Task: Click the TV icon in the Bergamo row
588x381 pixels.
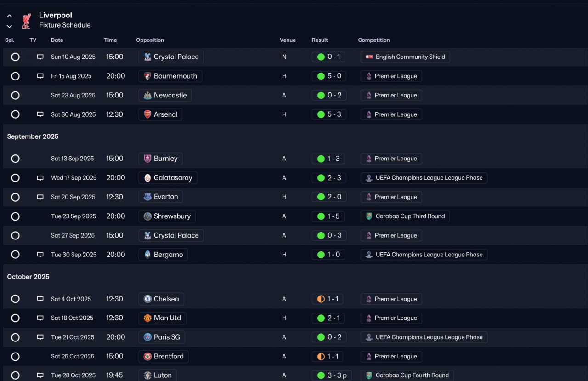Action: click(40, 255)
